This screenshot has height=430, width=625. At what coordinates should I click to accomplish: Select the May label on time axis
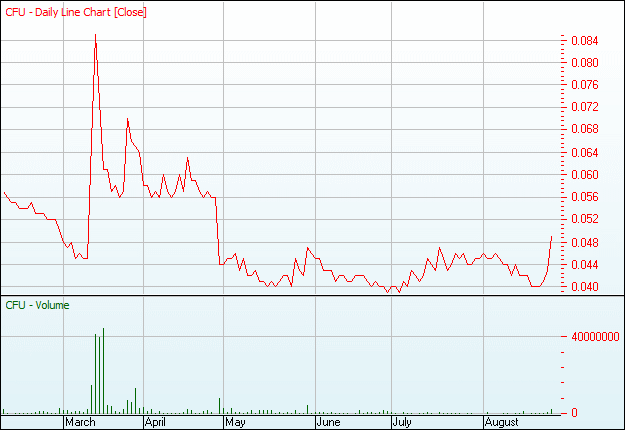(x=235, y=422)
